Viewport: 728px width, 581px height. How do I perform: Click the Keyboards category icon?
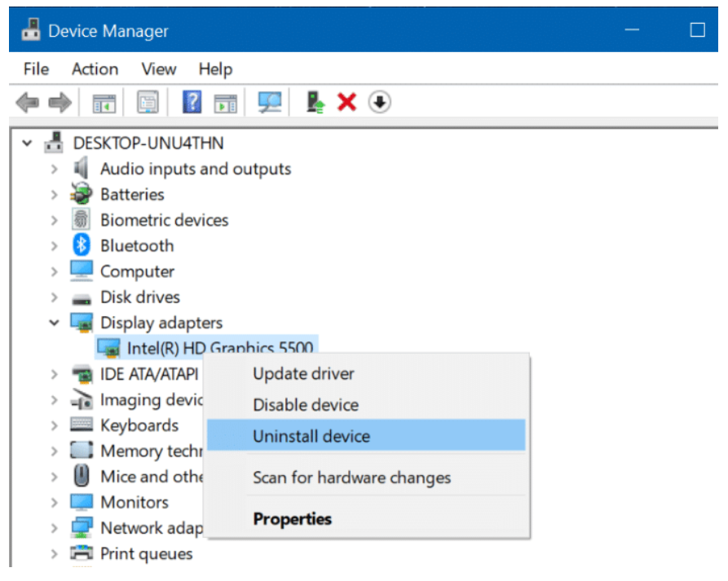point(82,424)
